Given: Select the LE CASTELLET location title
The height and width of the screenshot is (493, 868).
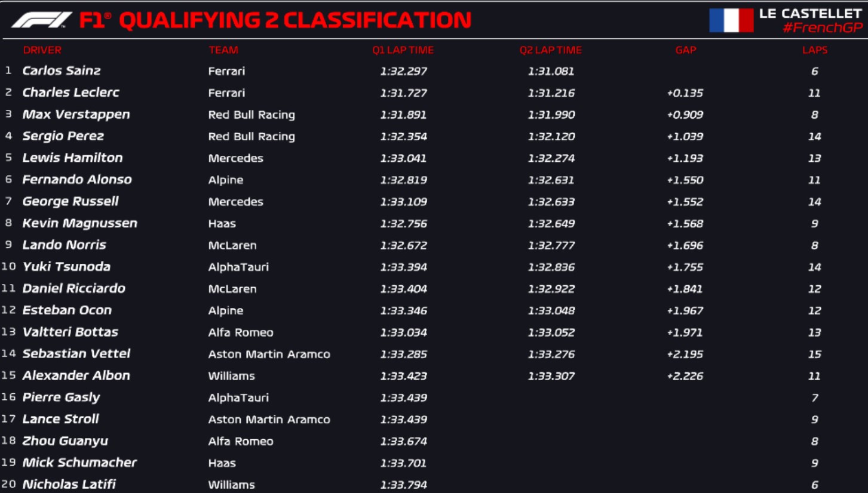Looking at the screenshot, I should (x=811, y=13).
